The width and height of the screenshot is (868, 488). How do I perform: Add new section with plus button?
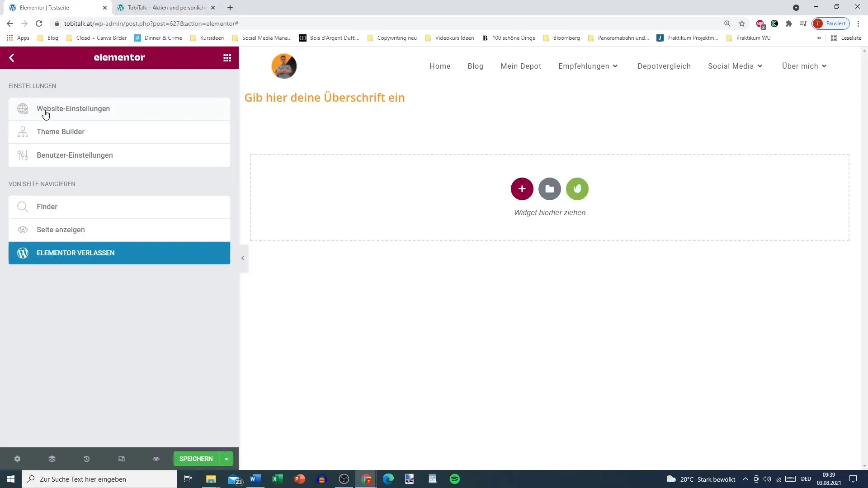(522, 189)
